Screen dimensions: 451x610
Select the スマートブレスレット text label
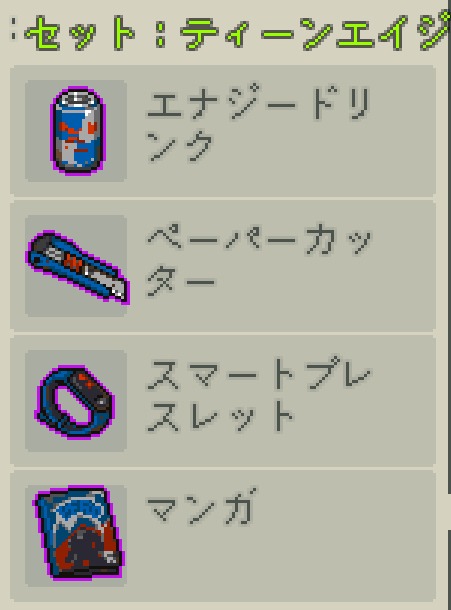pyautogui.click(x=258, y=396)
